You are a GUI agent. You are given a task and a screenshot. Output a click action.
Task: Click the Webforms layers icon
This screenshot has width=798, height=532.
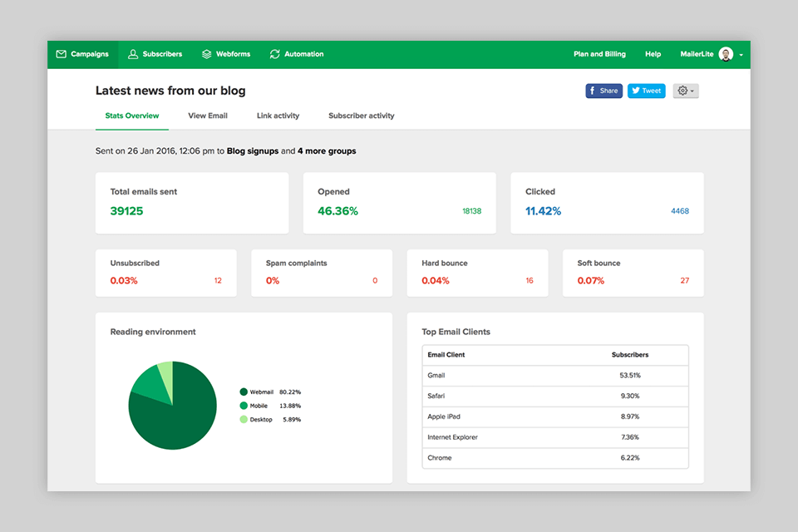click(207, 54)
